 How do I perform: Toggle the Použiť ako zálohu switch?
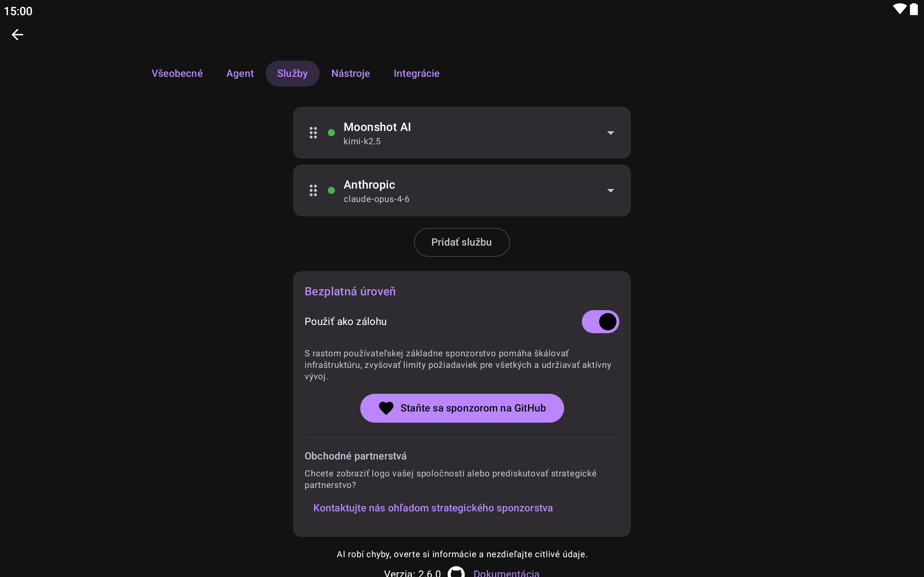tap(600, 322)
